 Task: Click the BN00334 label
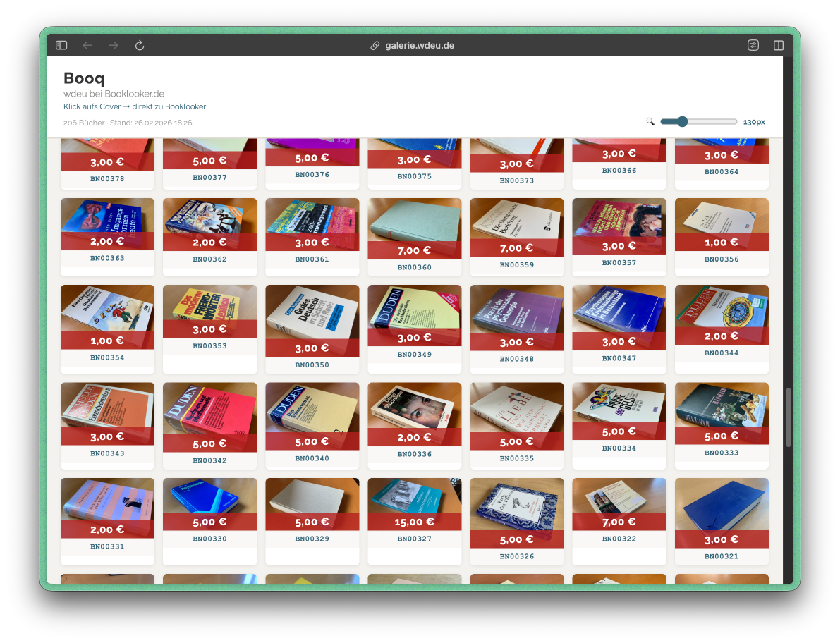point(619,448)
